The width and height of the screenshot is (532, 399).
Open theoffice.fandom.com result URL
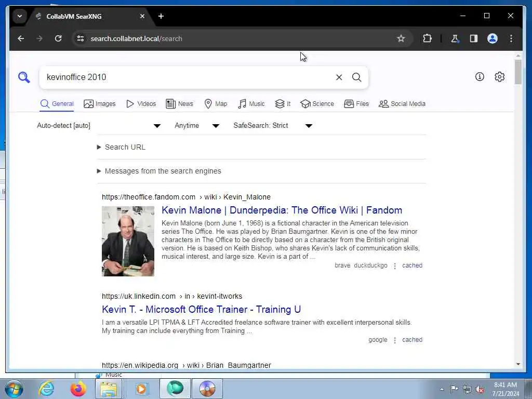click(187, 197)
